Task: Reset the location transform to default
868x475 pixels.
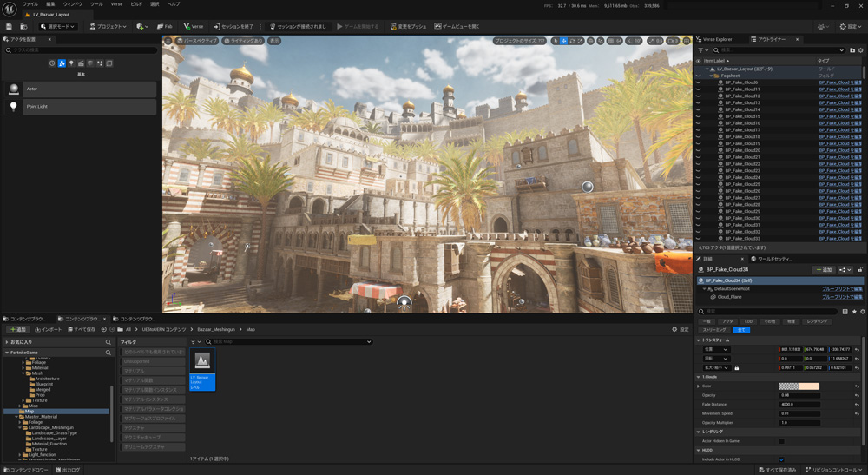Action: pyautogui.click(x=857, y=350)
